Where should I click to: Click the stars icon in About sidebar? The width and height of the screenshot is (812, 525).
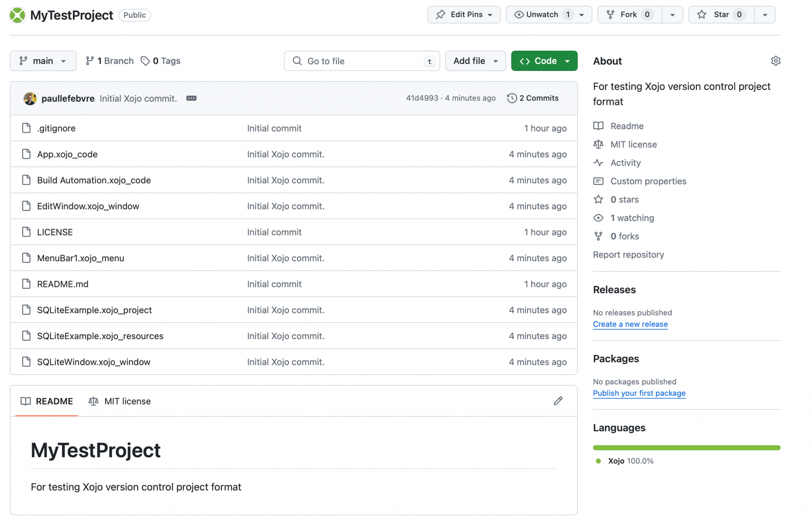point(598,199)
